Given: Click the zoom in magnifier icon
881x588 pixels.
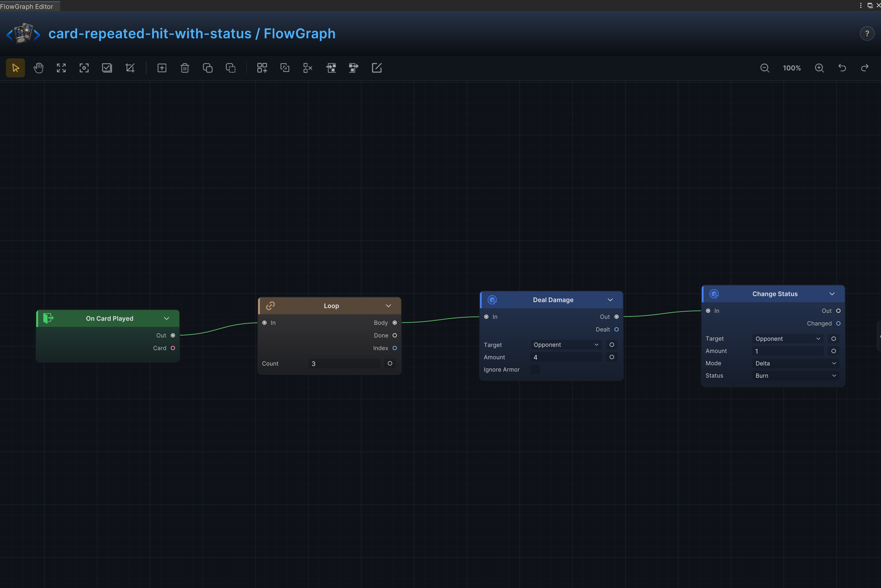Looking at the screenshot, I should click(819, 68).
